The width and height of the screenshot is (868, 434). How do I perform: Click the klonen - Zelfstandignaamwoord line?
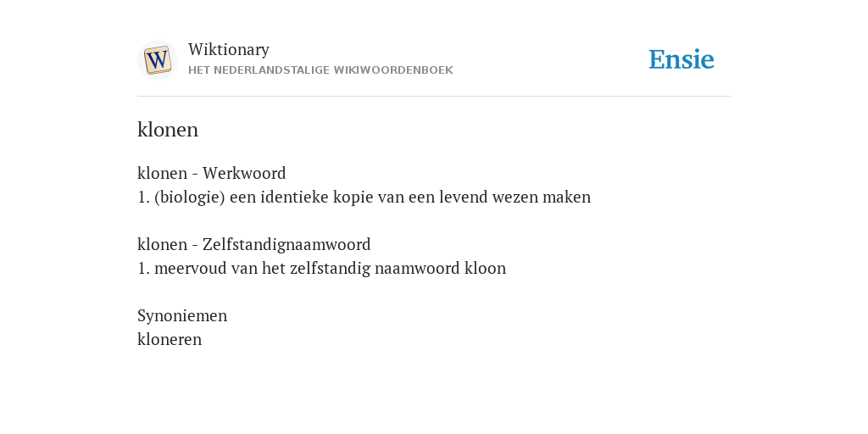pos(254,244)
